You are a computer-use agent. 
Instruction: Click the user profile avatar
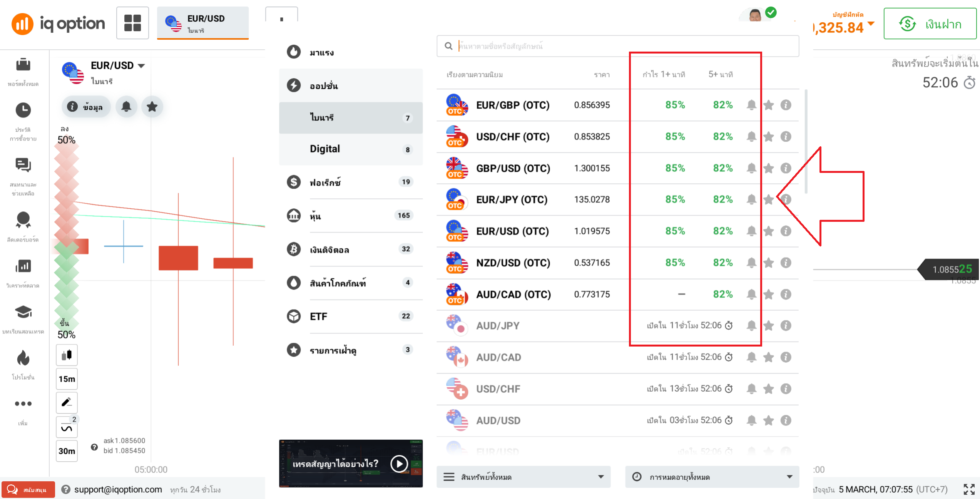point(755,15)
